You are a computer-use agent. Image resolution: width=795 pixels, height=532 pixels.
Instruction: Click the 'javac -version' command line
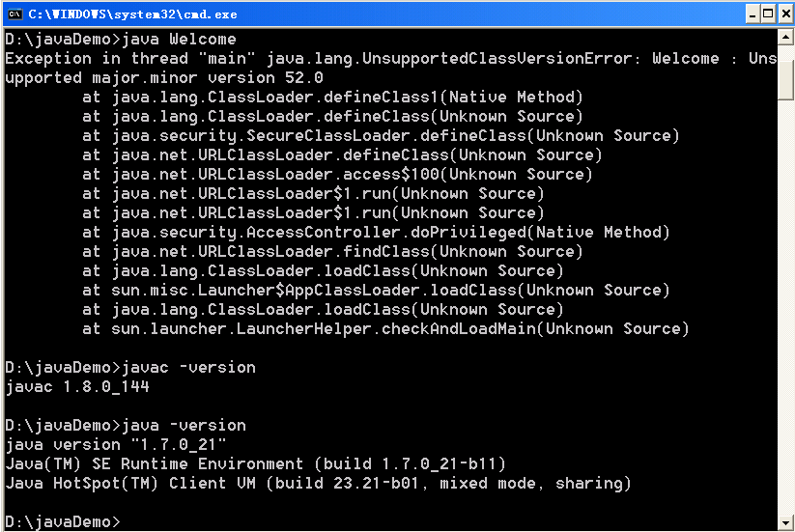pyautogui.click(x=130, y=367)
